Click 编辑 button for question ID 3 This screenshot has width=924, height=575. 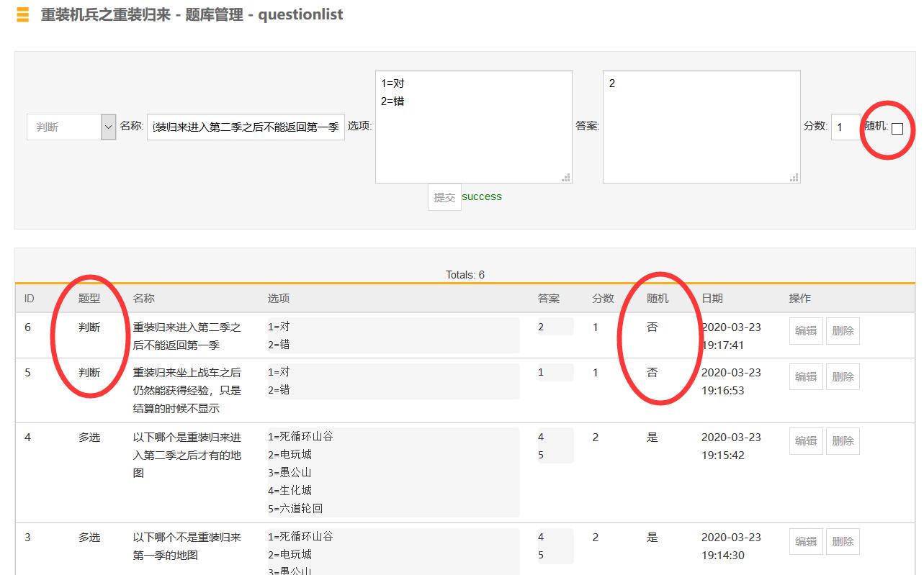coord(806,541)
